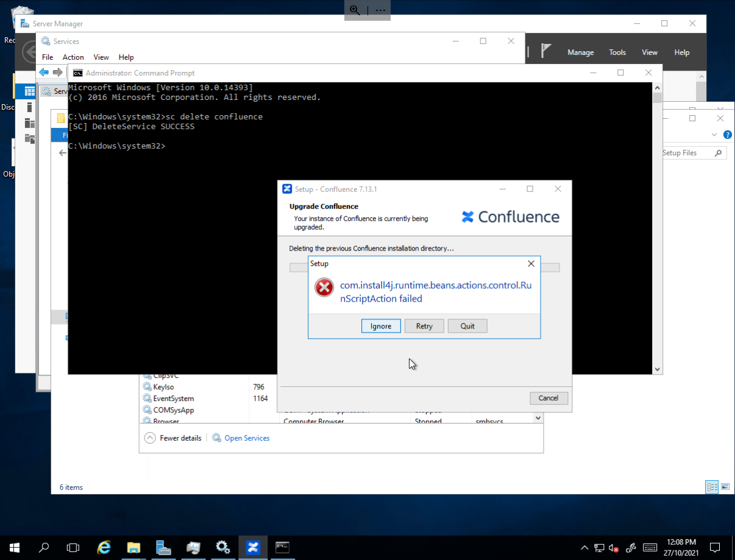735x560 pixels.
Task: Open the Action Center notification icon
Action: pos(716,547)
